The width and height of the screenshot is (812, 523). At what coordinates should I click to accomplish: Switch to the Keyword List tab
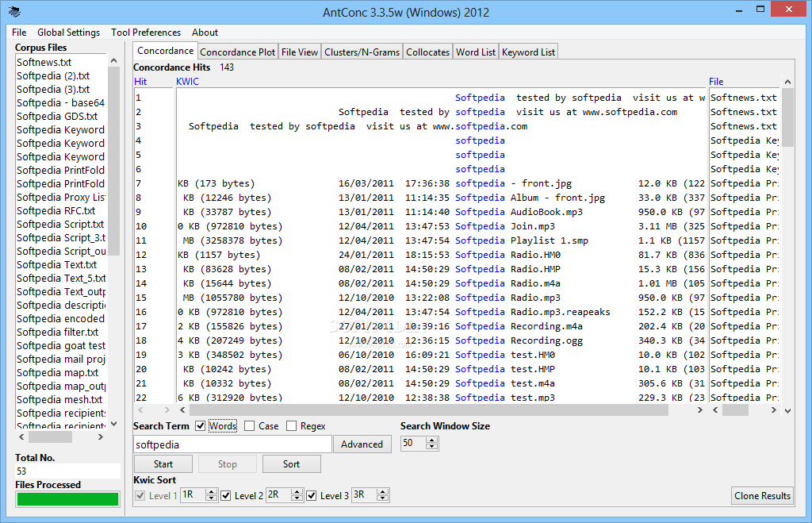pos(528,52)
